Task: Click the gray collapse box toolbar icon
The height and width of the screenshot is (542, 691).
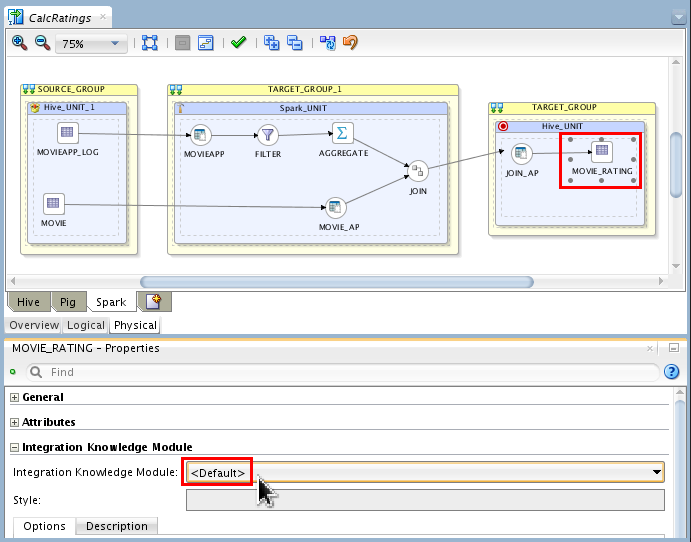Action: tap(182, 43)
